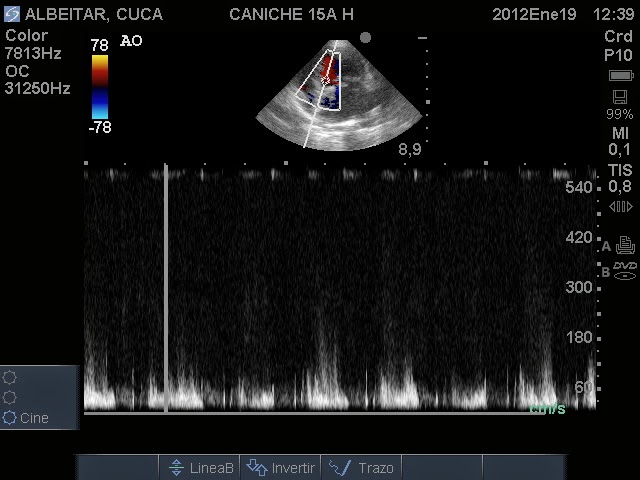Click the 'AO' annotation label

(131, 41)
